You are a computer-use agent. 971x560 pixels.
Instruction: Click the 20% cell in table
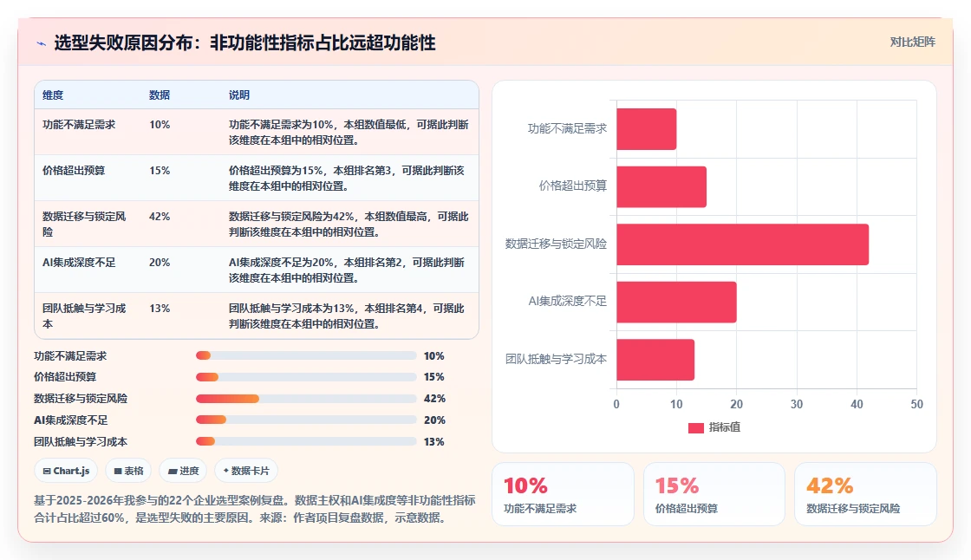point(160,262)
